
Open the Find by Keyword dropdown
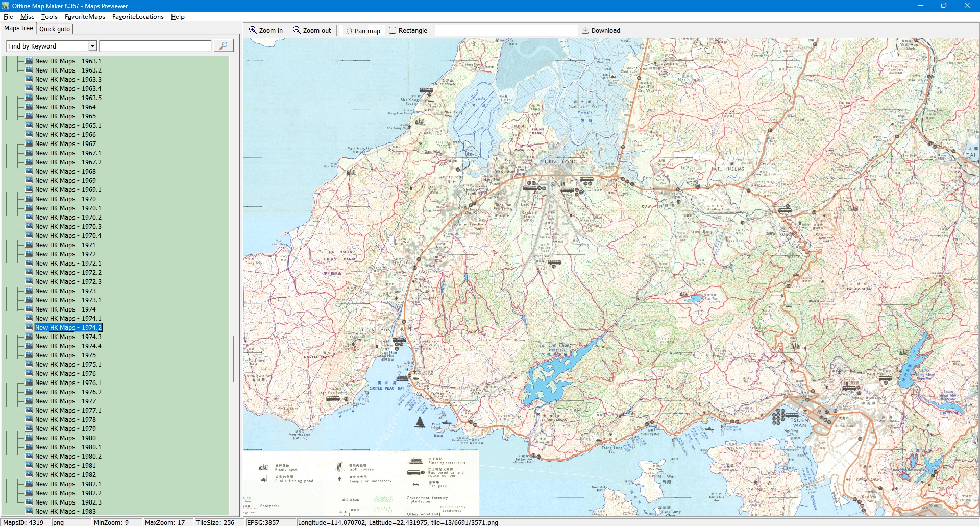tap(92, 46)
